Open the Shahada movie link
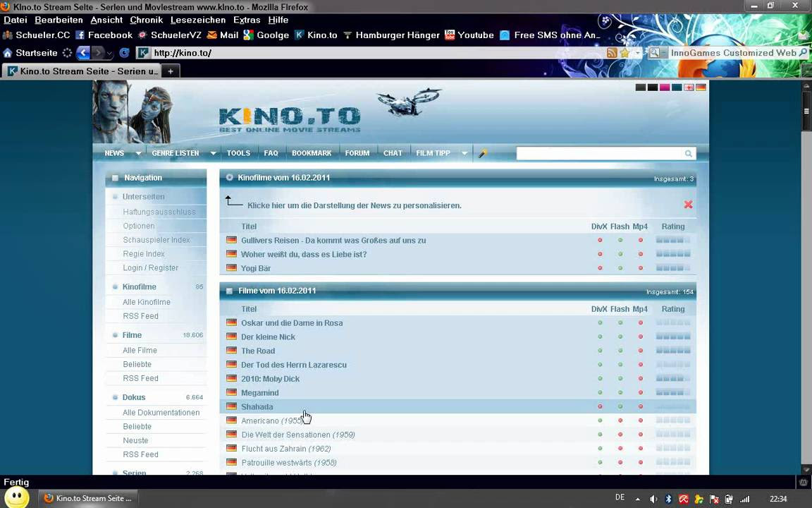Image resolution: width=812 pixels, height=508 pixels. tap(257, 407)
